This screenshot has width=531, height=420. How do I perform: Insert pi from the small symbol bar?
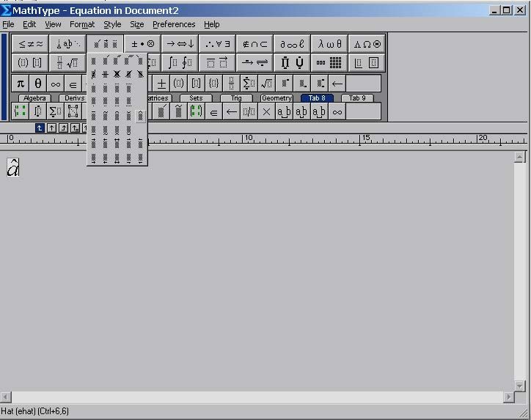(x=21, y=84)
